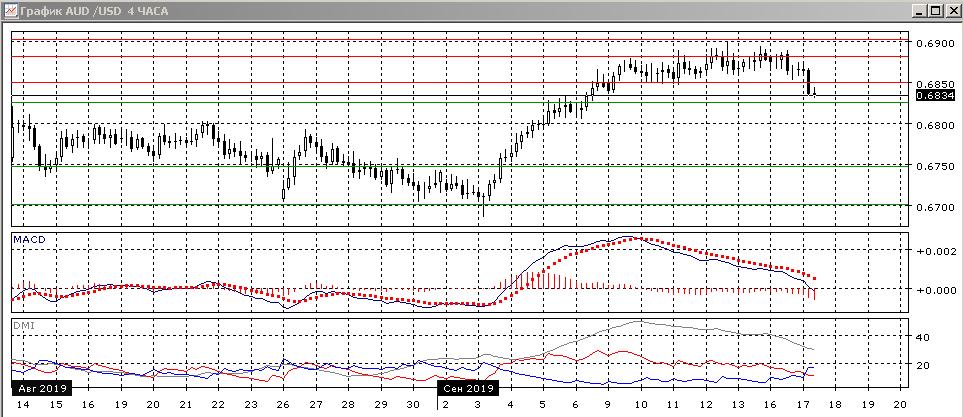Click the 'Сен 2019' month marker

click(468, 388)
